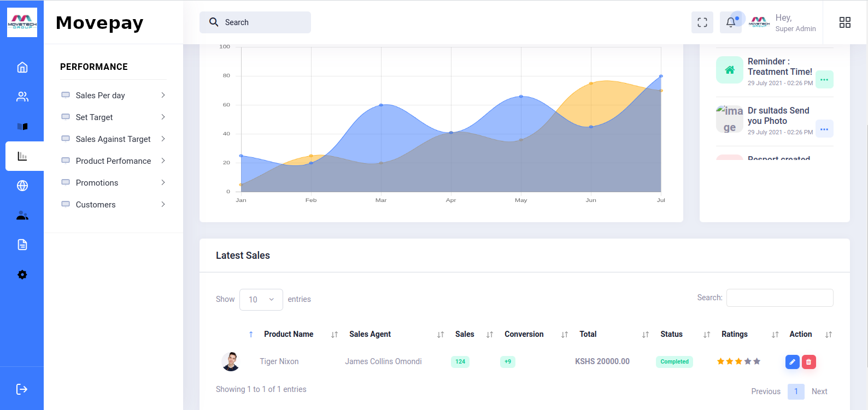This screenshot has height=410, width=868.
Task: Go to the Previous table page
Action: pos(766,391)
